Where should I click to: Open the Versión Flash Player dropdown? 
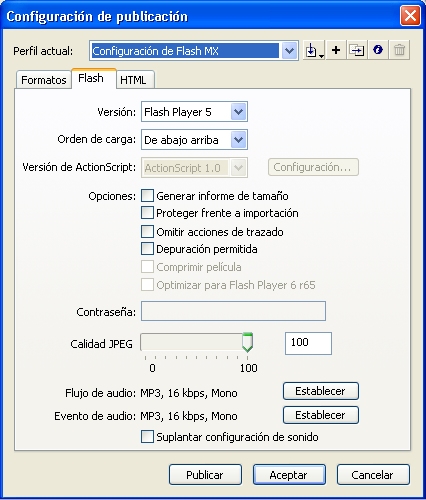tap(238, 112)
